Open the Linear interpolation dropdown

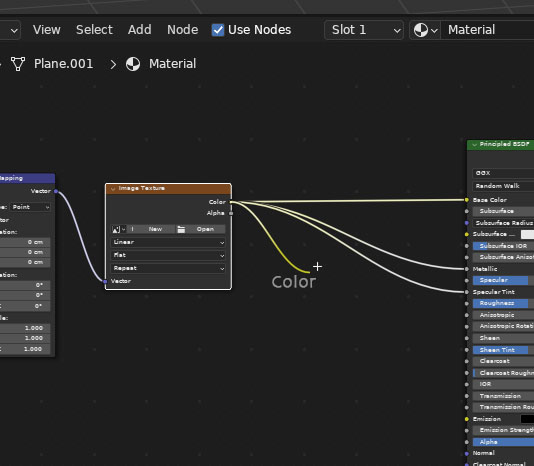coord(168,242)
